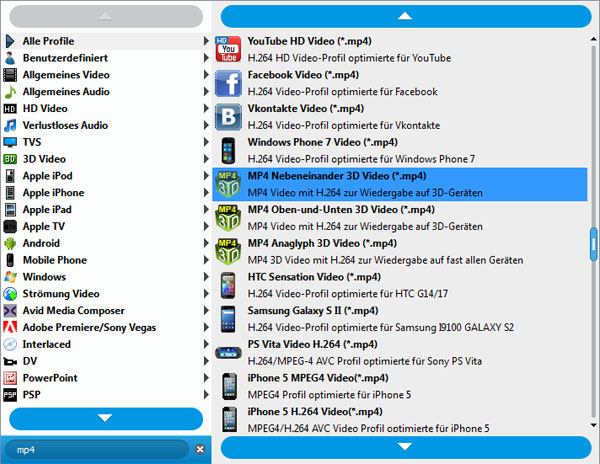Choose MP4 Oben-und-Unten 3D Video profile

[x=340, y=209]
